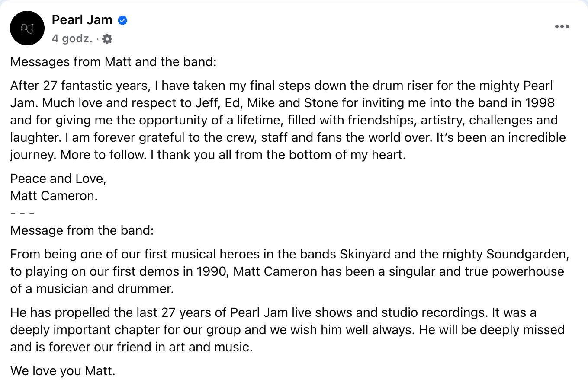Click the "Peace and Love," line
588x389 pixels.
point(58,179)
